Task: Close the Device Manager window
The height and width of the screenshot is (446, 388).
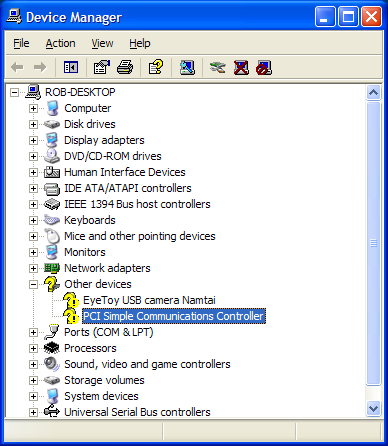Action: pyautogui.click(x=371, y=17)
